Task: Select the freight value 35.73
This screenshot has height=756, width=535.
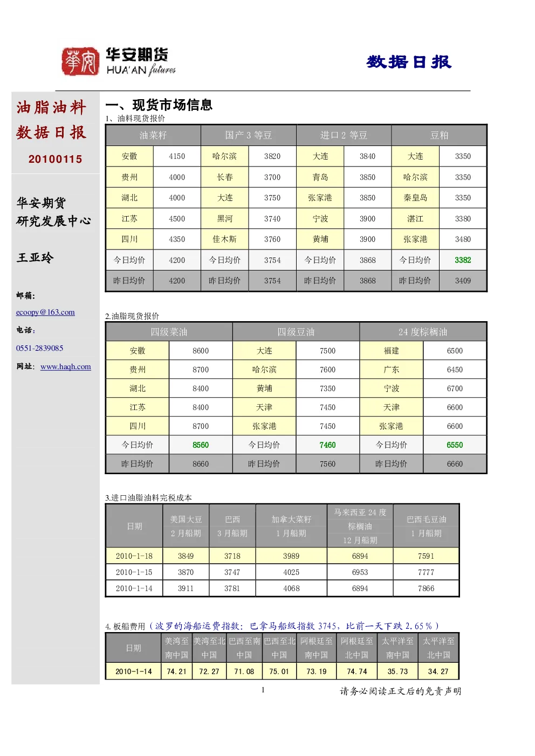Action: click(398, 671)
